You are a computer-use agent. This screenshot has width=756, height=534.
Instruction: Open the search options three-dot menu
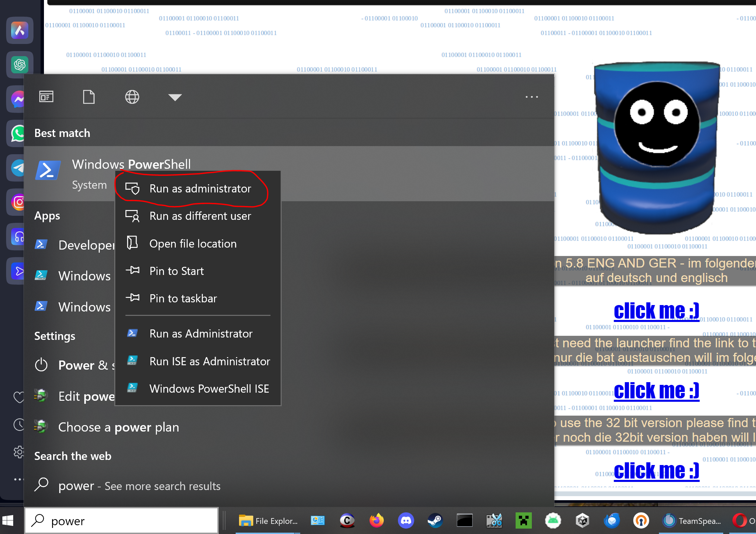coord(531,97)
